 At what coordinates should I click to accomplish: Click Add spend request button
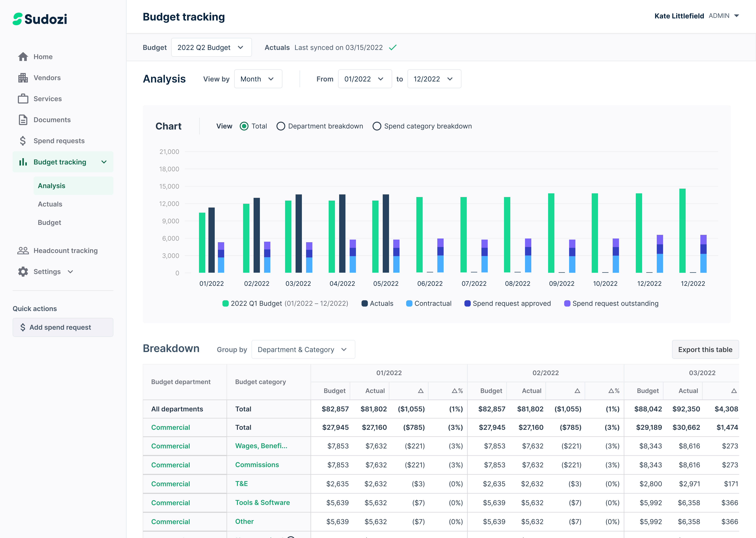pyautogui.click(x=63, y=327)
